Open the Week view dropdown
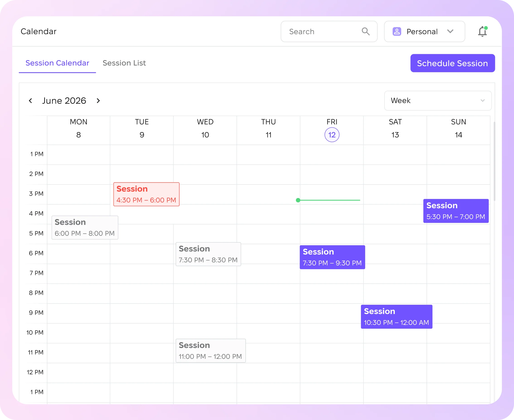The image size is (514, 420). click(x=438, y=101)
